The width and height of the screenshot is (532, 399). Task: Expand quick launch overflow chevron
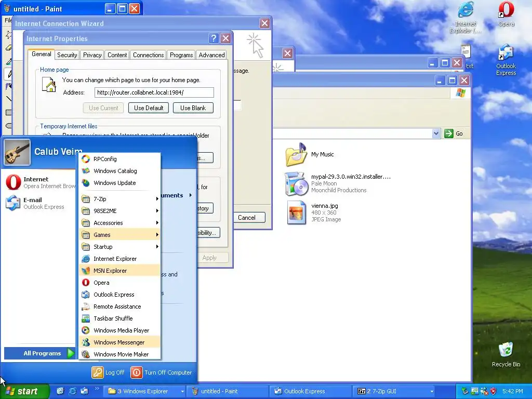pos(96,389)
